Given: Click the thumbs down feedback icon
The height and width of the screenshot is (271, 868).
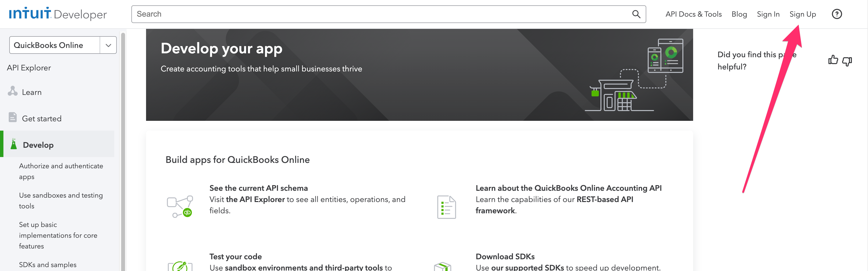Looking at the screenshot, I should click(847, 61).
